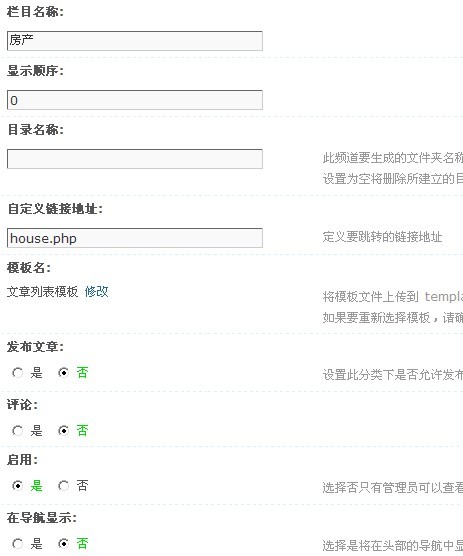Select 否 radio for 评论
Viewport: 463px width, 556px height.
(63, 431)
